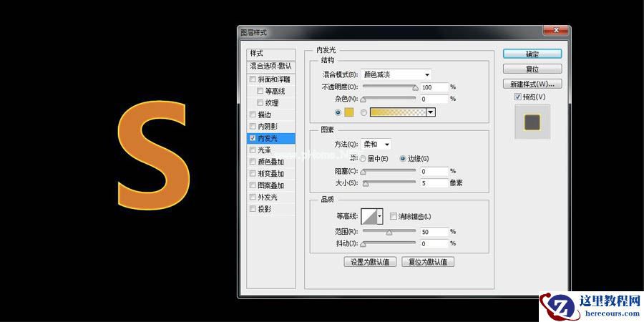Click the 不透明度 value field
644x322 pixels.
434,87
